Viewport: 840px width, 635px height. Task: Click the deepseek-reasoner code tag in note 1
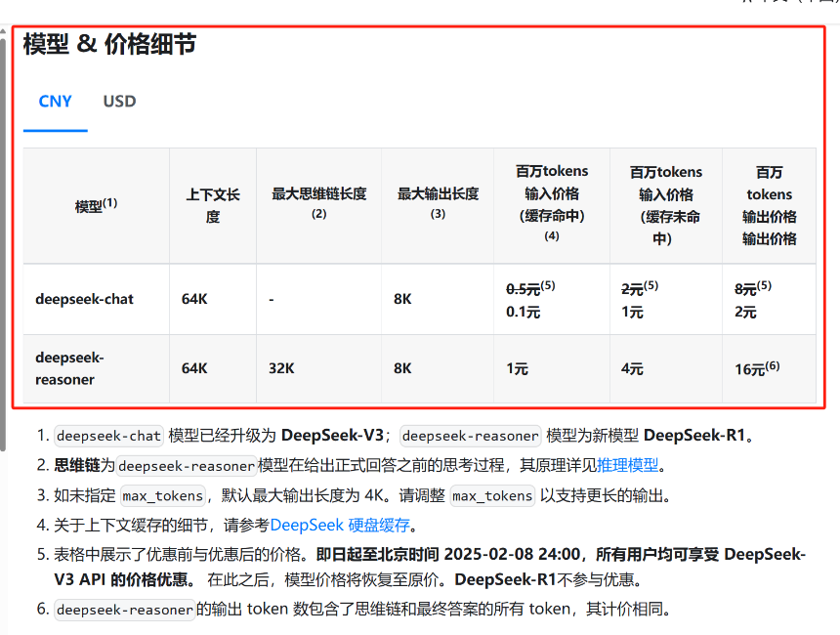tap(471, 436)
